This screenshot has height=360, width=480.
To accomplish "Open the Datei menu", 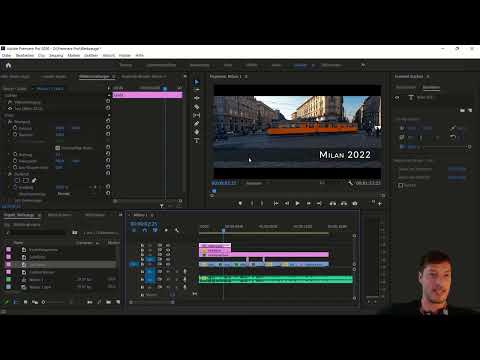I will tap(6, 55).
